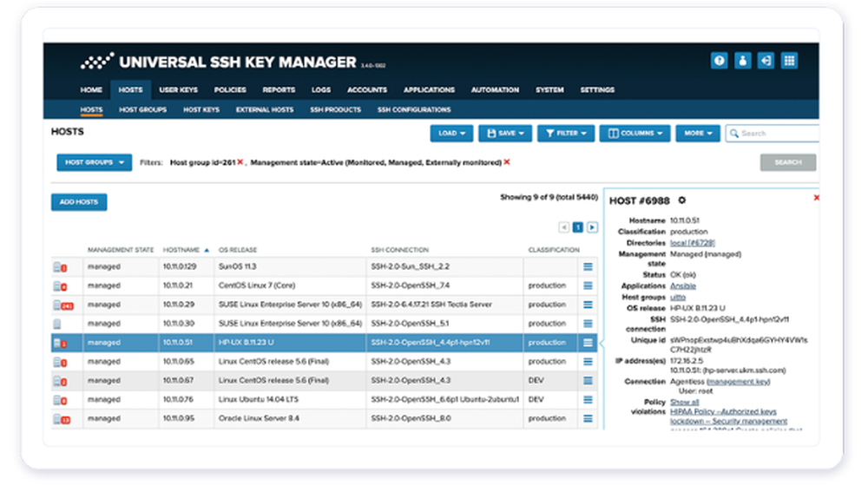Go to next page arrow in pagination
Screen dimensions: 868x485
(x=592, y=227)
